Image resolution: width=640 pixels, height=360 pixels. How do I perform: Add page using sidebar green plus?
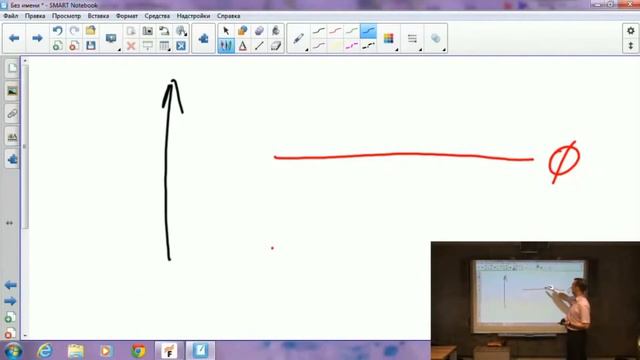[x=10, y=317]
